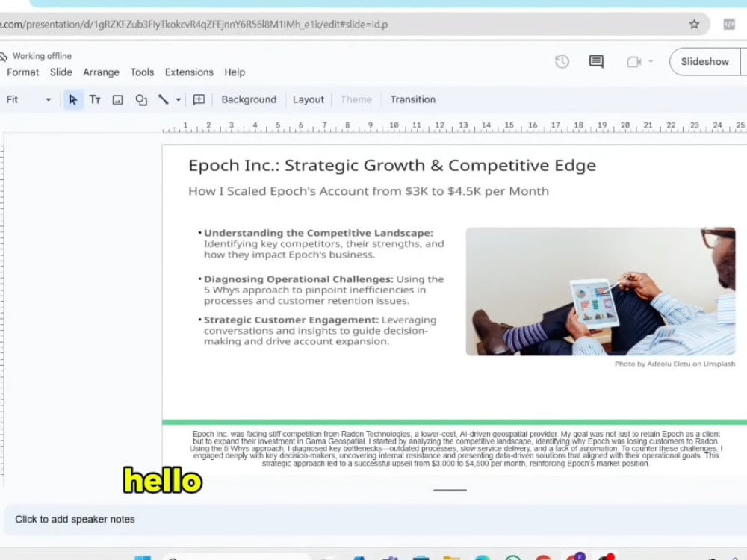The height and width of the screenshot is (560, 747).
Task: Select the Text box tool
Action: coord(95,99)
